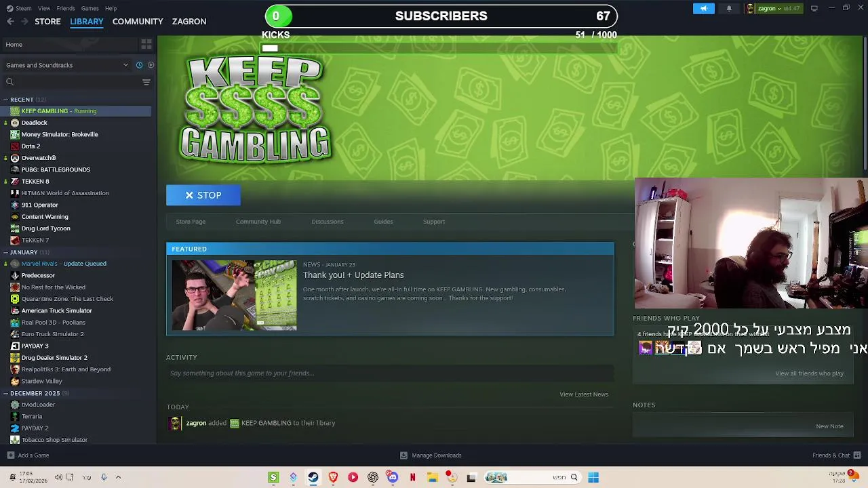Select Deadlock game icon in library
Screen dimensions: 868x488
tap(15, 123)
